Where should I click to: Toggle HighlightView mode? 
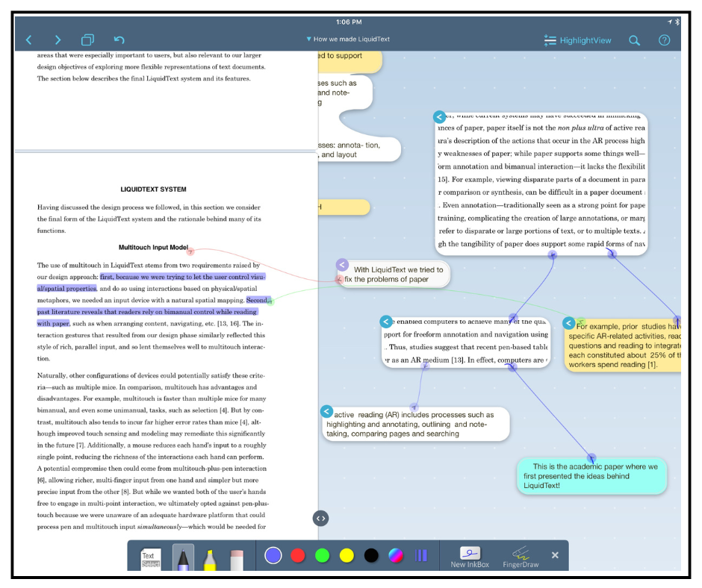click(x=577, y=41)
